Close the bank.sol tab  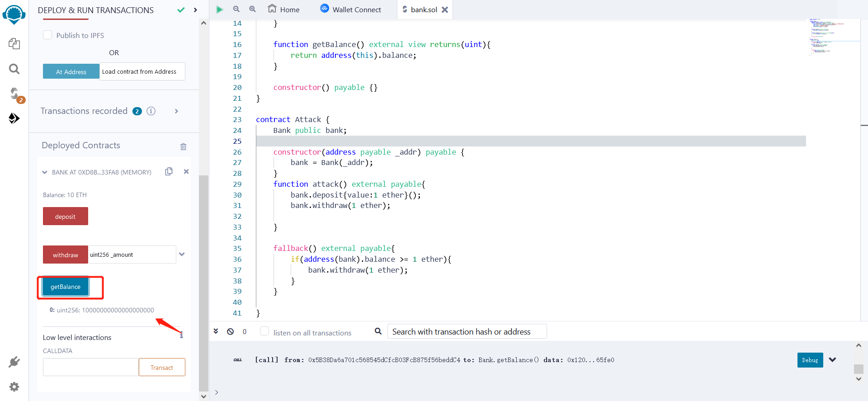point(445,9)
